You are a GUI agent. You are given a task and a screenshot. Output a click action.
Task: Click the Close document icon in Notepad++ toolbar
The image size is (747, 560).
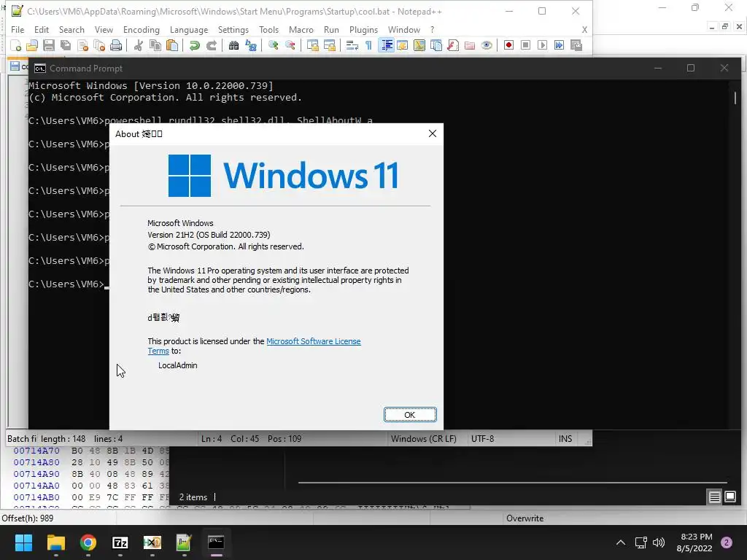(82, 45)
